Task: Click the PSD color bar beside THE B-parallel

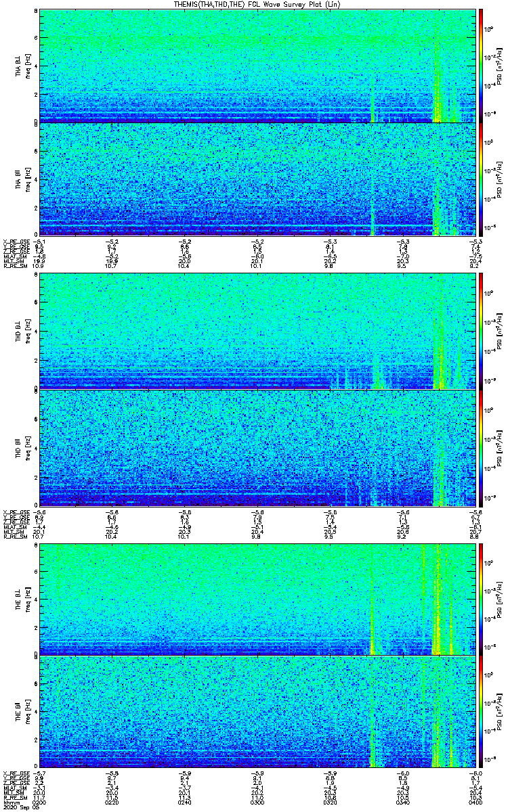Action: [x=482, y=713]
